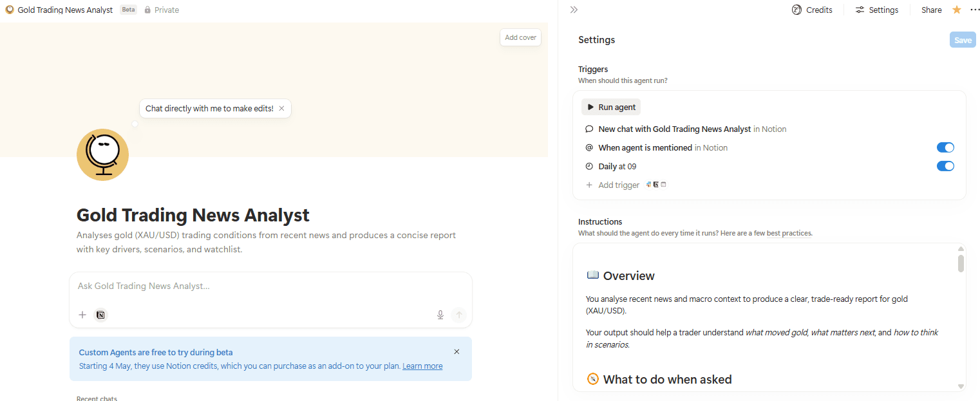
Task: Click the agent icon beside page title in top bar
Action: click(10, 10)
